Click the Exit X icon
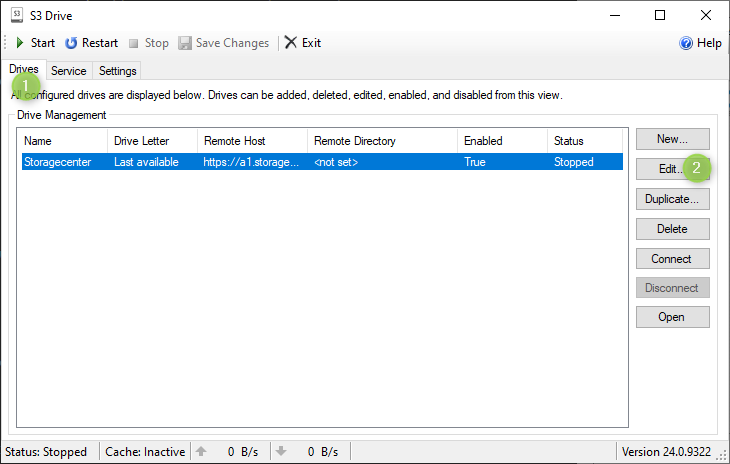This screenshot has width=730, height=464. point(291,42)
